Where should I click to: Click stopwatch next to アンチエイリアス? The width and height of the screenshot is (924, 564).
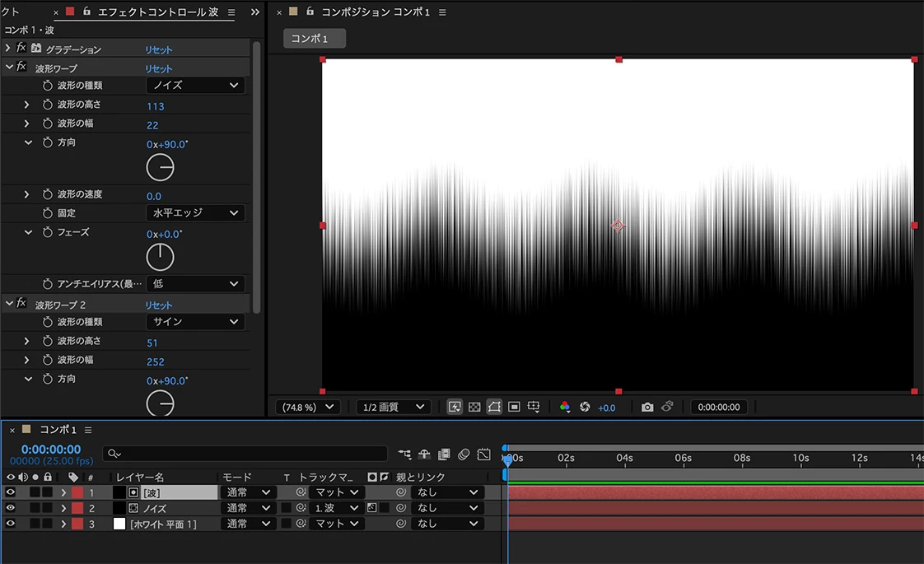(48, 284)
